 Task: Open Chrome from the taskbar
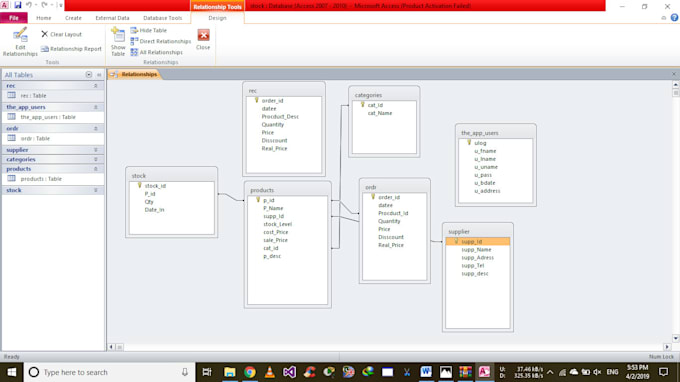point(250,372)
